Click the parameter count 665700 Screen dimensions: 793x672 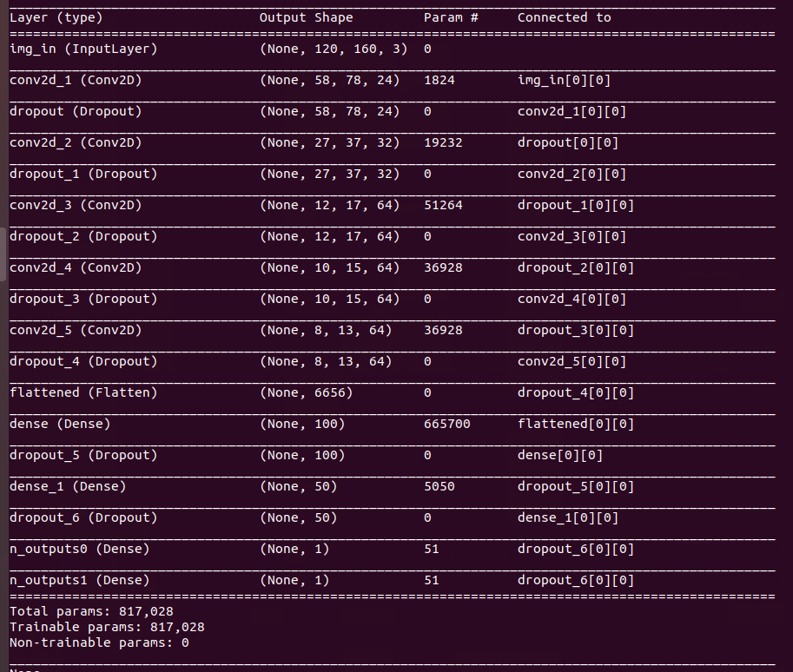tap(447, 425)
